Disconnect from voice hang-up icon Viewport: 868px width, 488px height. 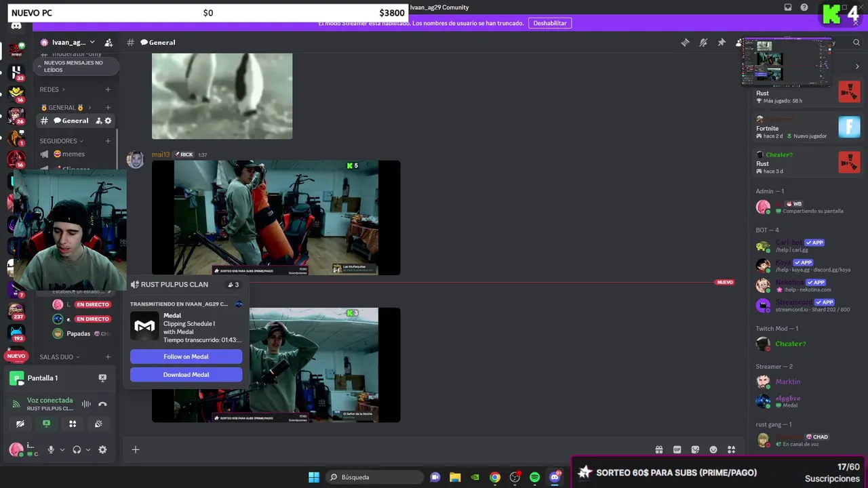[x=102, y=404]
